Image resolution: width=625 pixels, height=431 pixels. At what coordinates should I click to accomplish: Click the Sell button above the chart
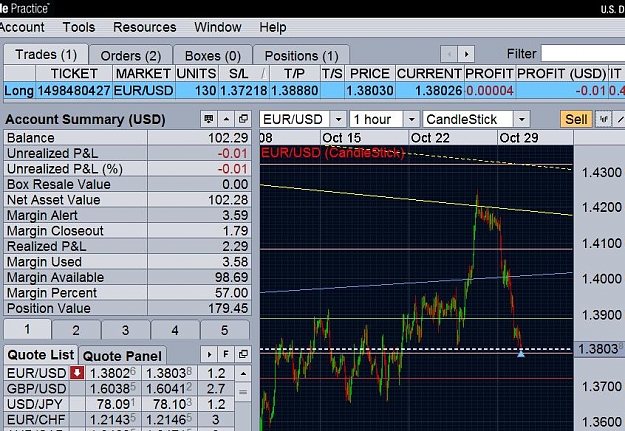576,119
